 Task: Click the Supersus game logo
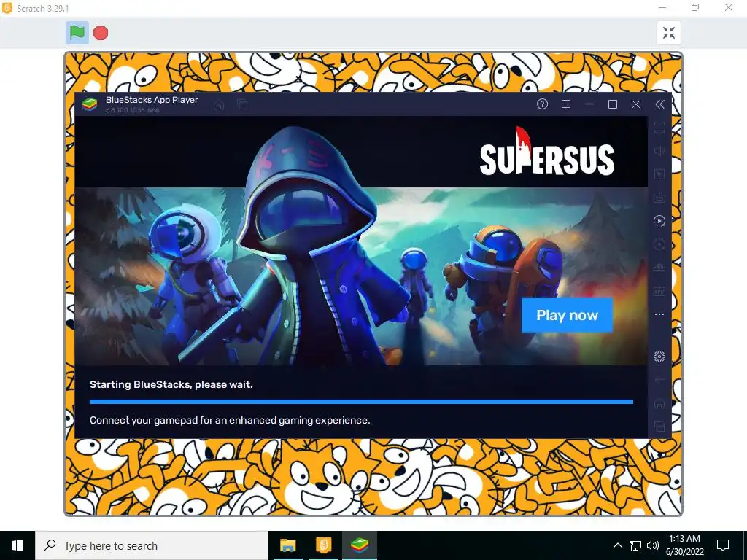coord(547,152)
